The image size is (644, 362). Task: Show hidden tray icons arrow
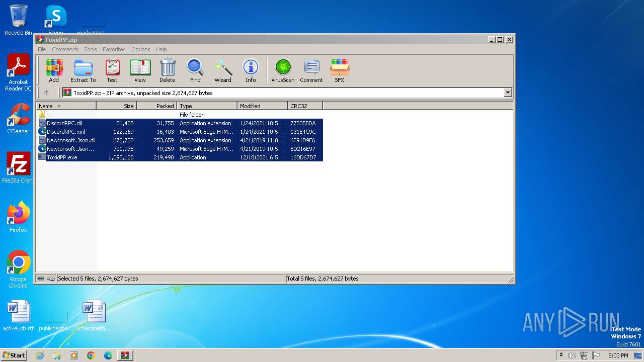click(x=561, y=355)
